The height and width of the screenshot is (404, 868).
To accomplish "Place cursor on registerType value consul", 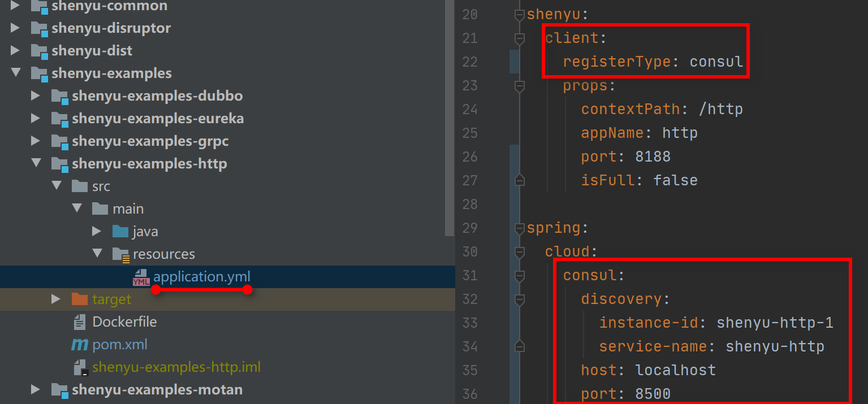I will [716, 62].
